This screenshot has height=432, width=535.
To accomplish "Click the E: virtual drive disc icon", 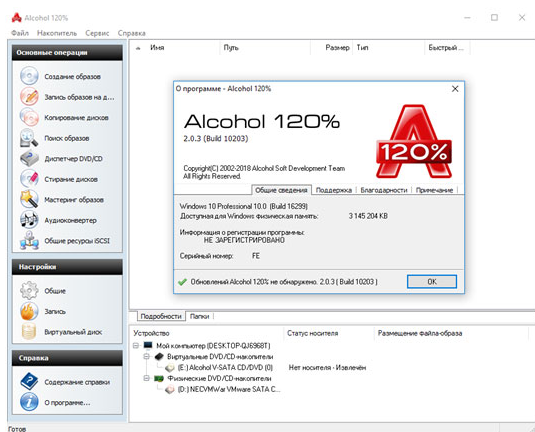I will pyautogui.click(x=170, y=368).
